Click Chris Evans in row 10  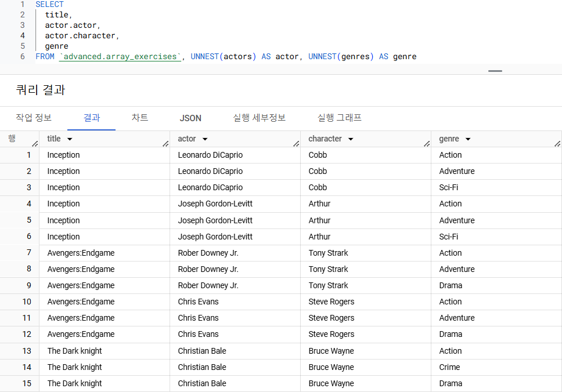(x=198, y=302)
